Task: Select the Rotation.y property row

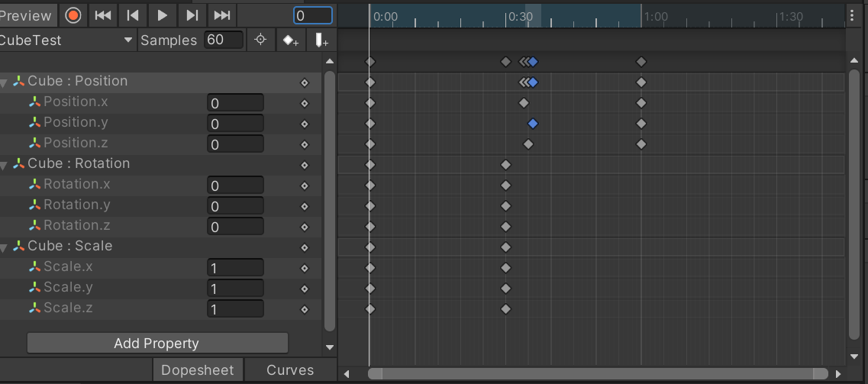Action: point(160,205)
